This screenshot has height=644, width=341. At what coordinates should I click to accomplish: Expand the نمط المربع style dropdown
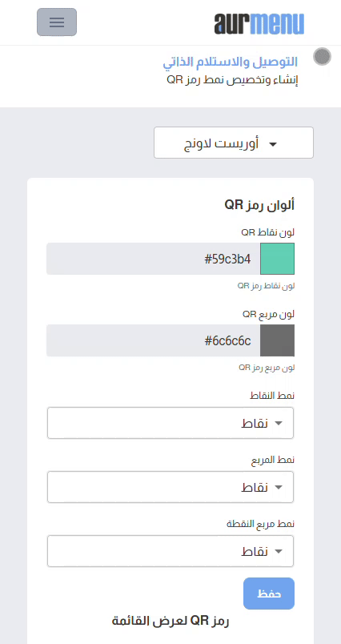pos(170,487)
